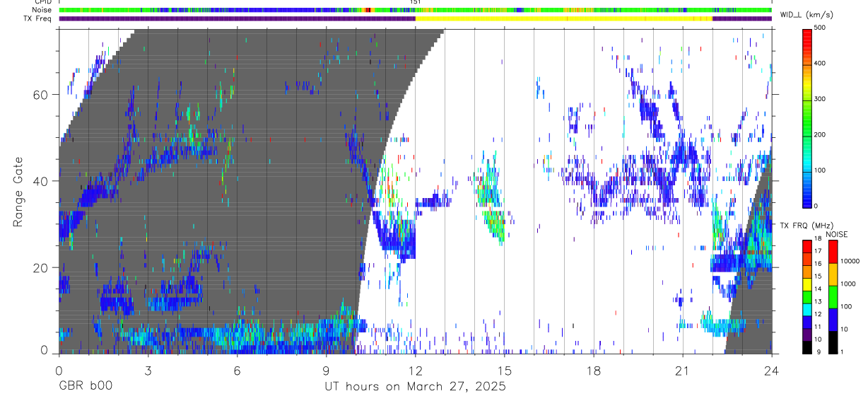Viewport: 868px width, 401px height.
Task: Click the yellow segment of the TX FRQ legend
Action: coord(808,284)
